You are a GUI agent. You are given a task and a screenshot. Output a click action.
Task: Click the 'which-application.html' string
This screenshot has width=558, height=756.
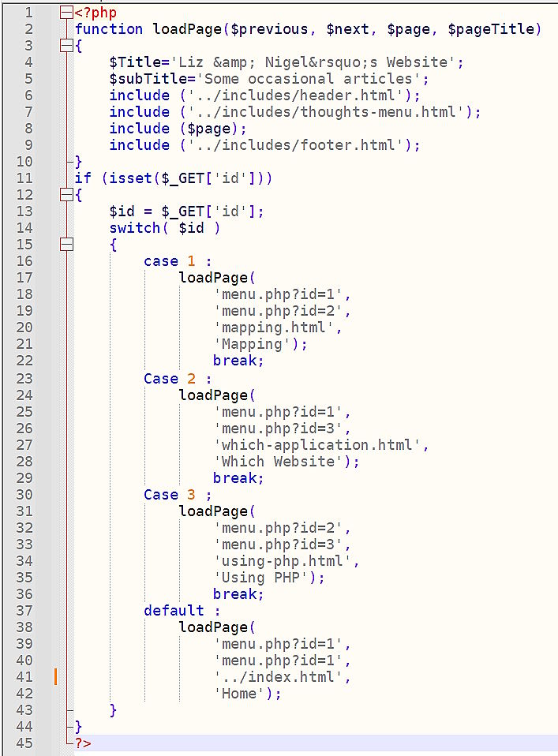pyautogui.click(x=320, y=444)
